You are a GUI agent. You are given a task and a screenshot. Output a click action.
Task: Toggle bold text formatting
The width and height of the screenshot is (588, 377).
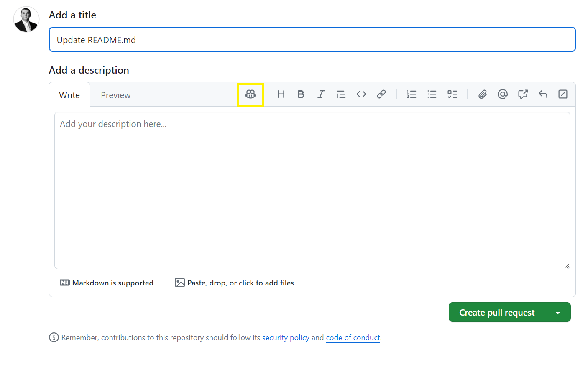pyautogui.click(x=301, y=94)
